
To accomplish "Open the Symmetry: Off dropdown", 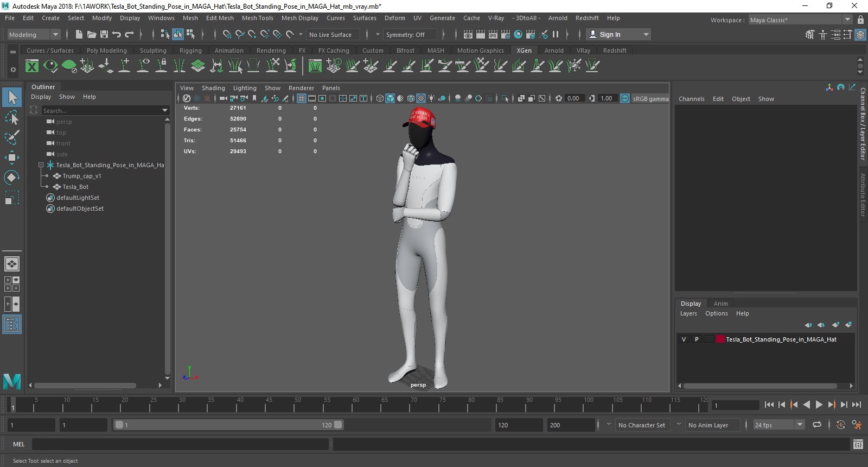I will [x=410, y=34].
